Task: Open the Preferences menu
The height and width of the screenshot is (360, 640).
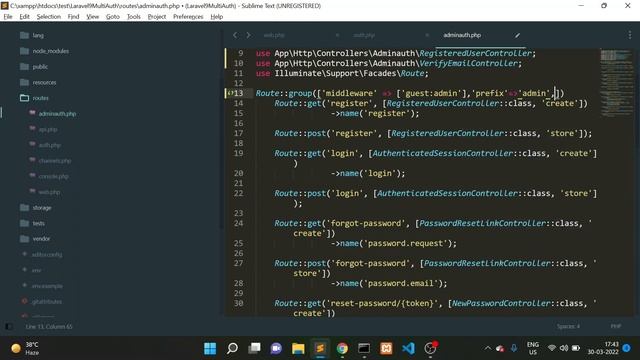Action: point(188,17)
